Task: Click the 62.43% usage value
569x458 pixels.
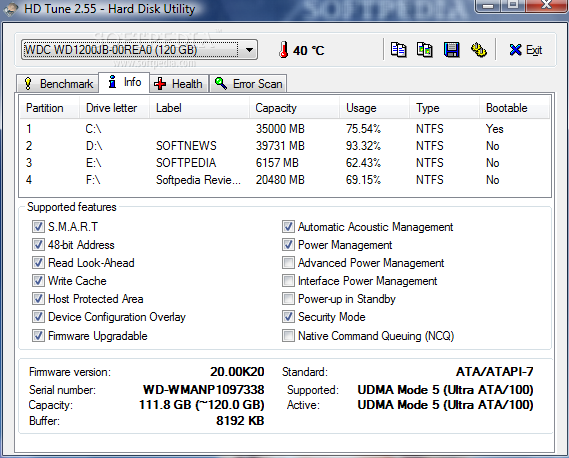Action: [363, 163]
